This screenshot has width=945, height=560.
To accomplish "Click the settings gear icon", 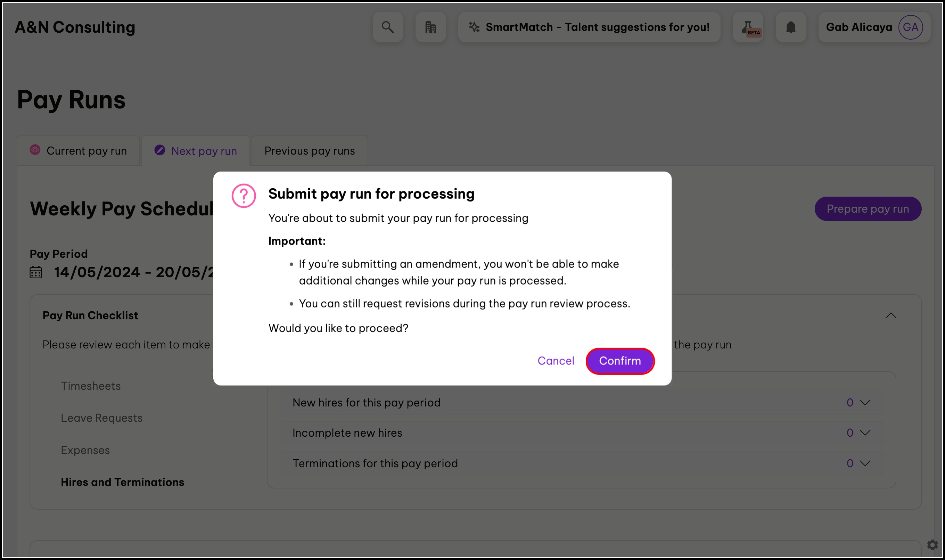I will [932, 544].
